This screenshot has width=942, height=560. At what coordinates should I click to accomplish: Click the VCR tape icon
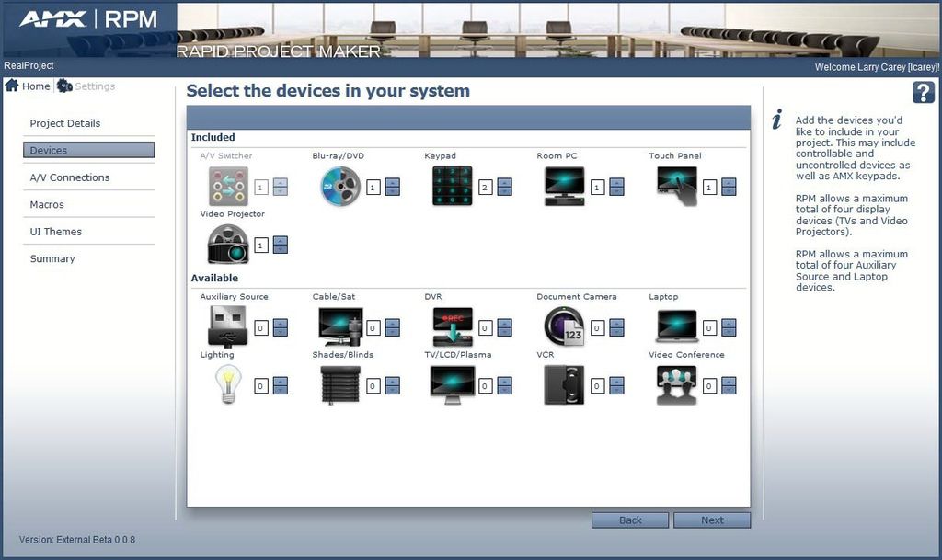pyautogui.click(x=564, y=384)
